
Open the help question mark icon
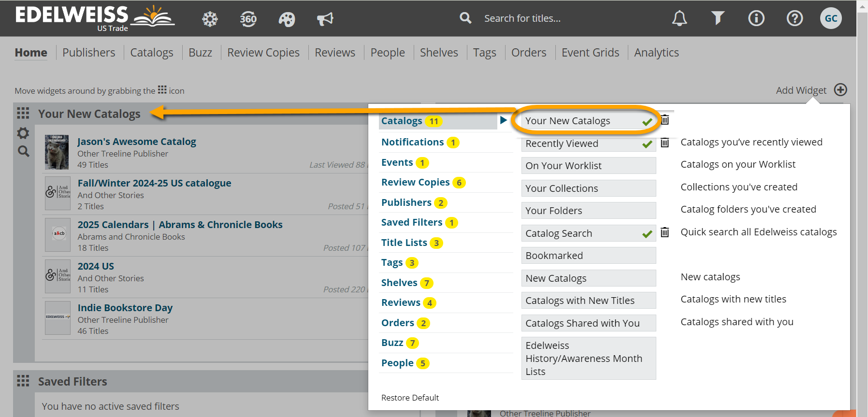(x=795, y=18)
